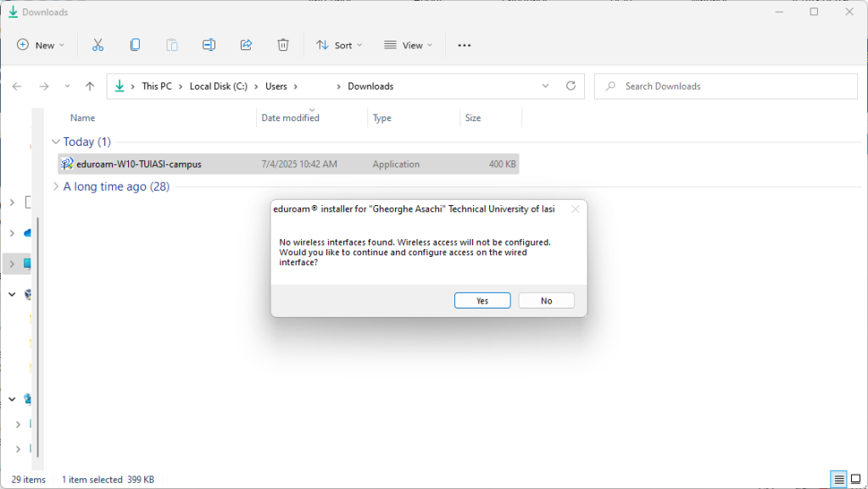Click chevron after Users breadcrumb
The height and width of the screenshot is (489, 868).
pyautogui.click(x=296, y=86)
